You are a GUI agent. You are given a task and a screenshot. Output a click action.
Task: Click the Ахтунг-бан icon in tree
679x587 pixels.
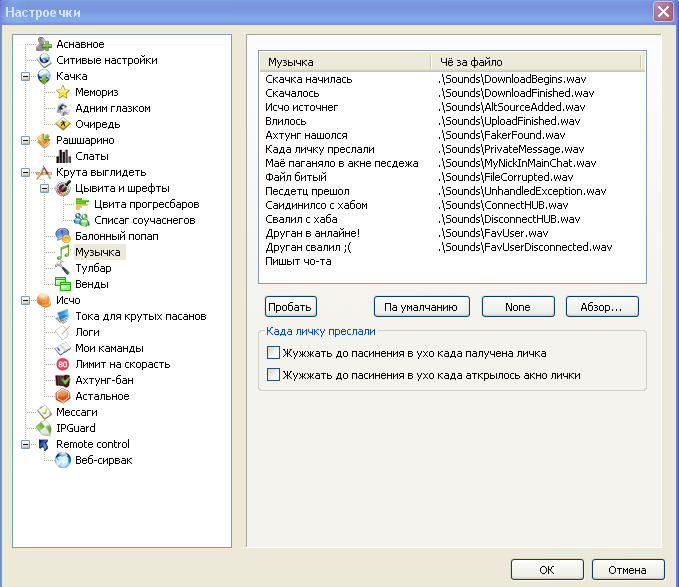click(x=63, y=380)
